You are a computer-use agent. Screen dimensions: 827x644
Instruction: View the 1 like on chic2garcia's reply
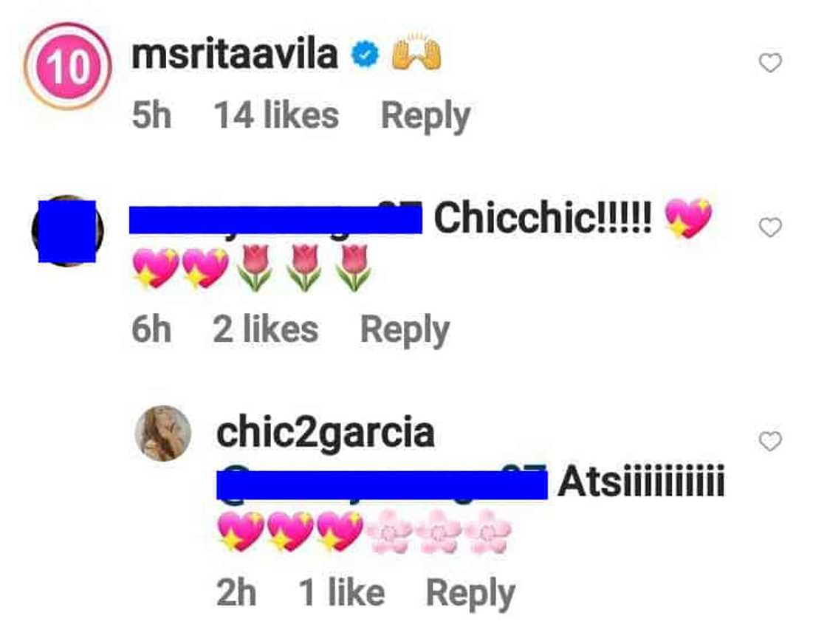[x=341, y=592]
